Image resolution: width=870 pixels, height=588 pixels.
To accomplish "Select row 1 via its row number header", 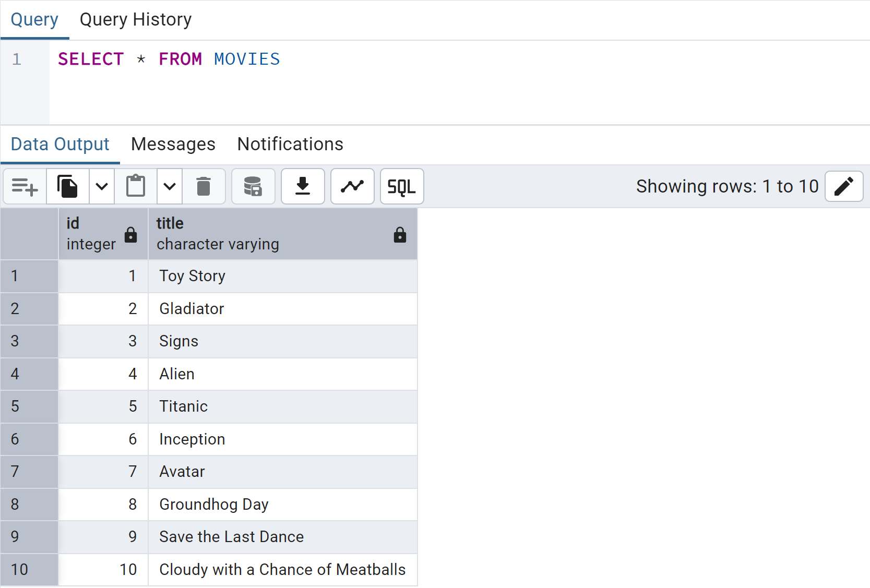I will [x=29, y=276].
